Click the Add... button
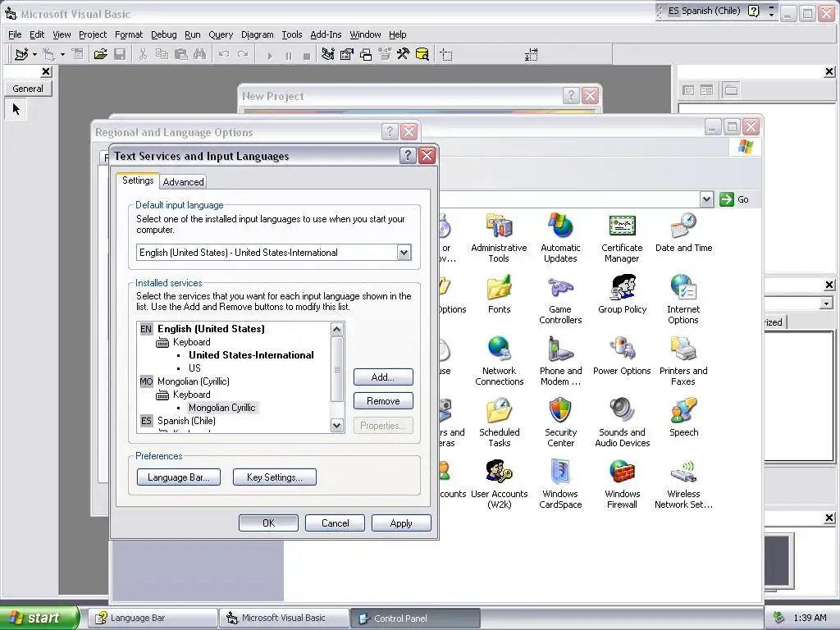840x630 pixels. pyautogui.click(x=383, y=377)
